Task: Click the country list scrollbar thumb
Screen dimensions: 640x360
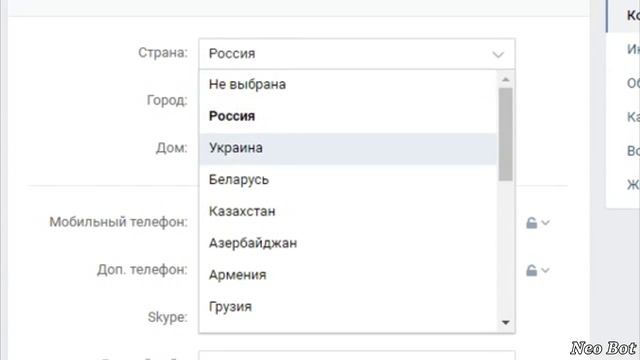Action: pos(505,134)
